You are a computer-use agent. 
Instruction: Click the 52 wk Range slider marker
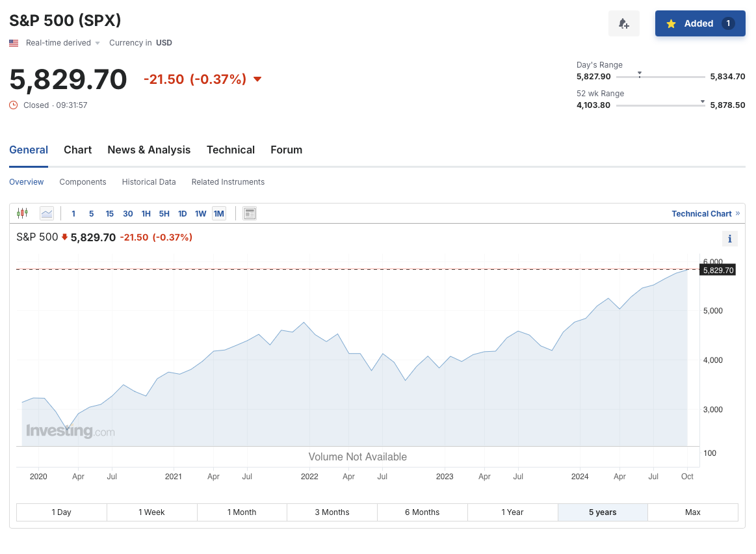(x=702, y=101)
